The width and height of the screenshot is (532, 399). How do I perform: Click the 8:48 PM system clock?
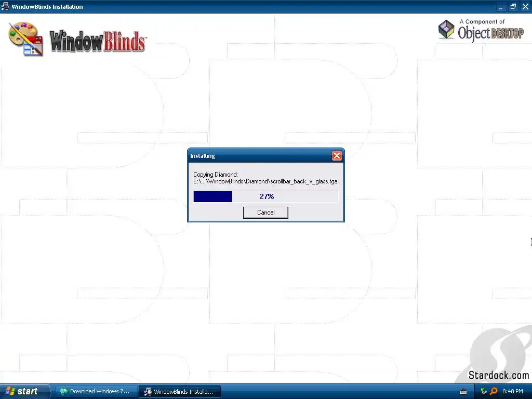(513, 391)
